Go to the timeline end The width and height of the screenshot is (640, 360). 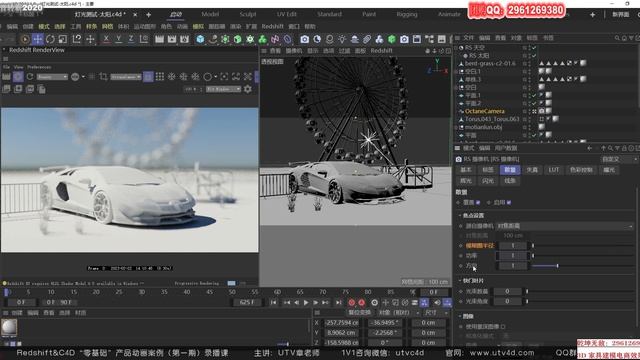point(338,302)
